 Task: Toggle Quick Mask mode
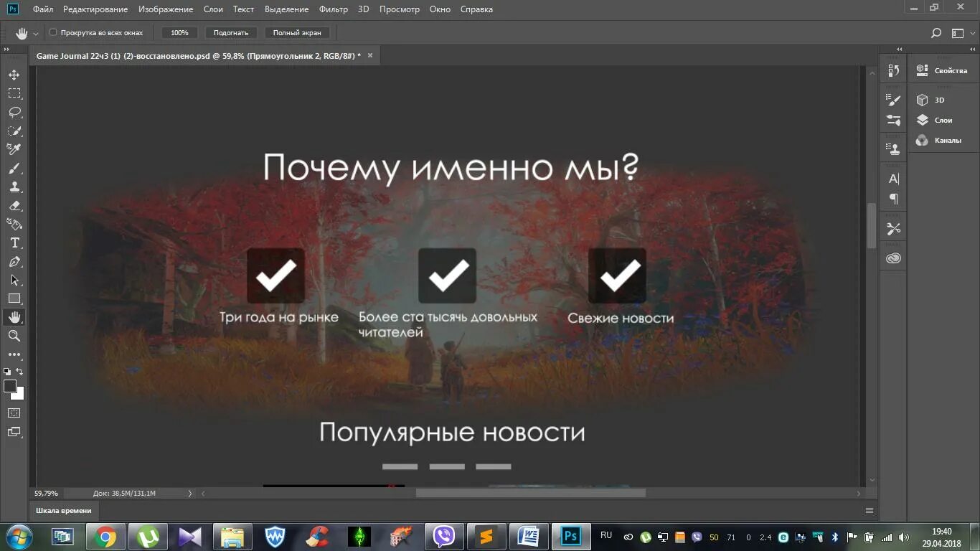pyautogui.click(x=14, y=413)
